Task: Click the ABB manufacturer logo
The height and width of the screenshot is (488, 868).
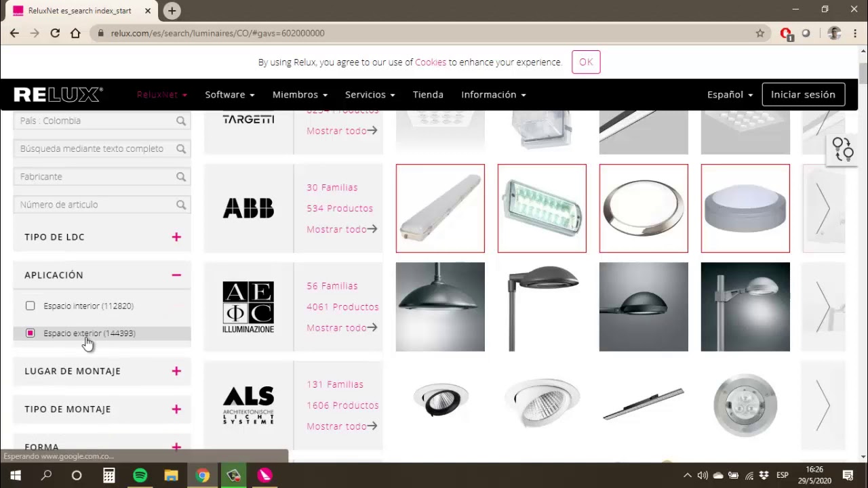Action: pyautogui.click(x=248, y=208)
